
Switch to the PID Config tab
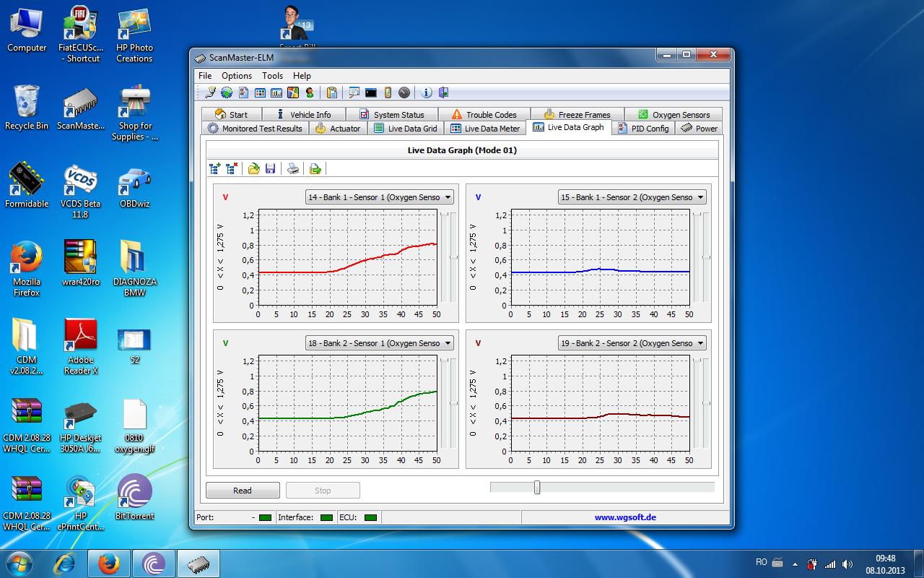pyautogui.click(x=643, y=128)
